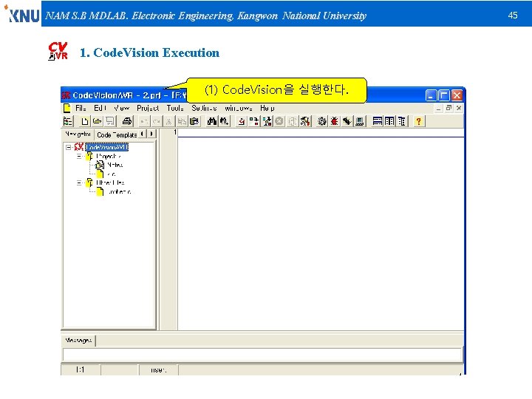This screenshot has height=399, width=532.
Task: Open the Windows menu
Action: 239,108
